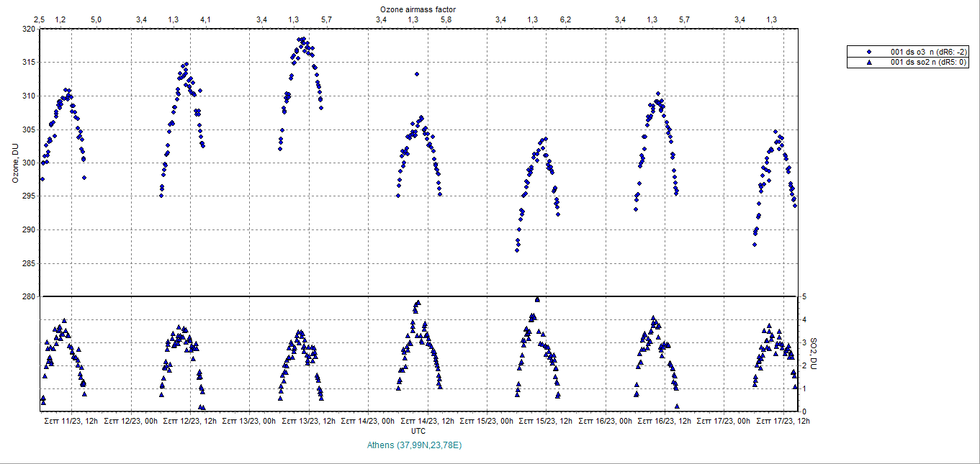The height and width of the screenshot is (464, 980).
Task: Click the 'Σεπτ 11/23, 12h' x-axis tick label
Action: pos(71,420)
